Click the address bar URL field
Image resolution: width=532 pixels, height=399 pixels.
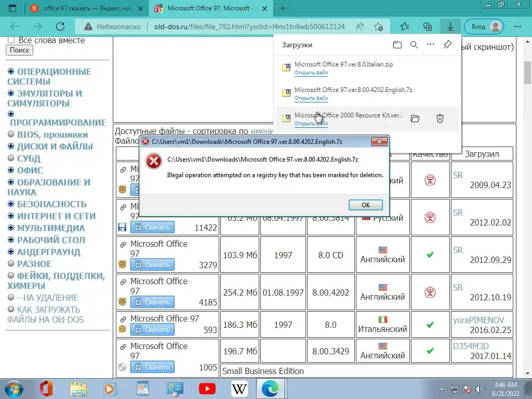coord(249,26)
